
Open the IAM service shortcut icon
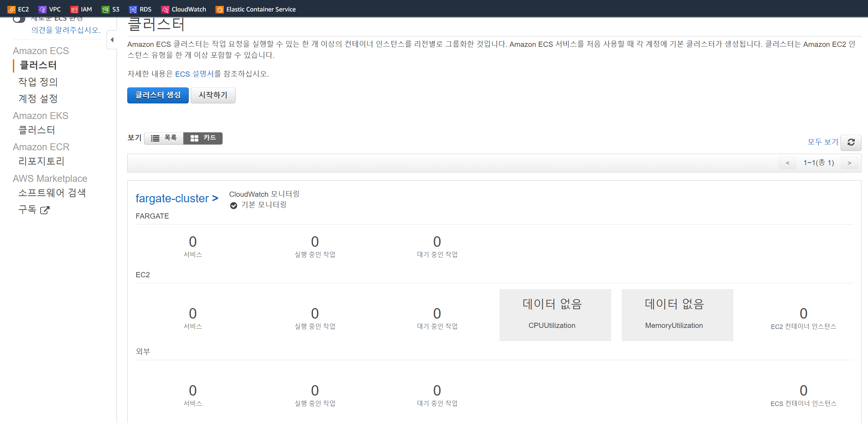tap(74, 9)
